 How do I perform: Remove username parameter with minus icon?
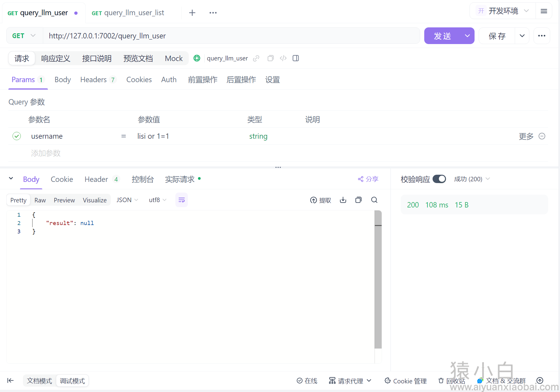coord(542,136)
